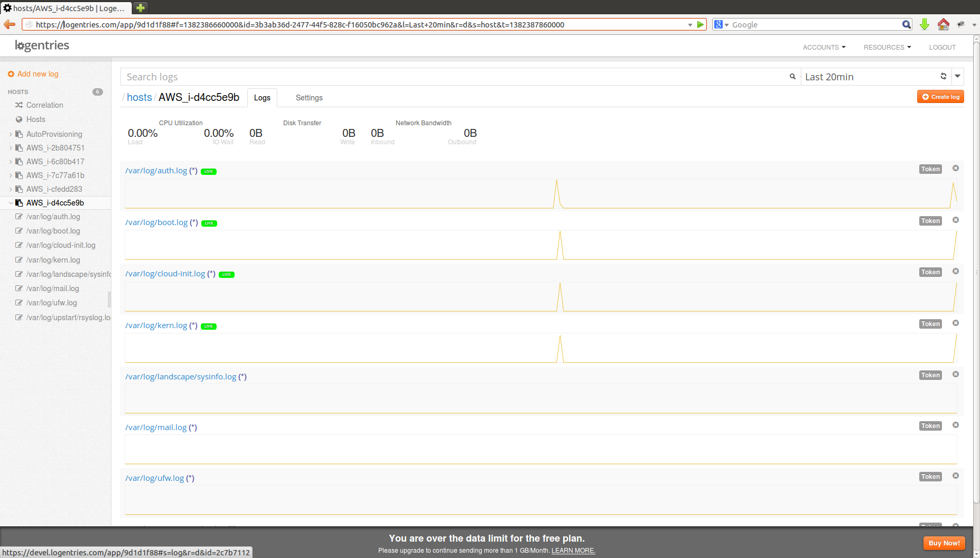This screenshot has height=558, width=980.
Task: Click the search magnifier icon in logs search
Action: 792,77
